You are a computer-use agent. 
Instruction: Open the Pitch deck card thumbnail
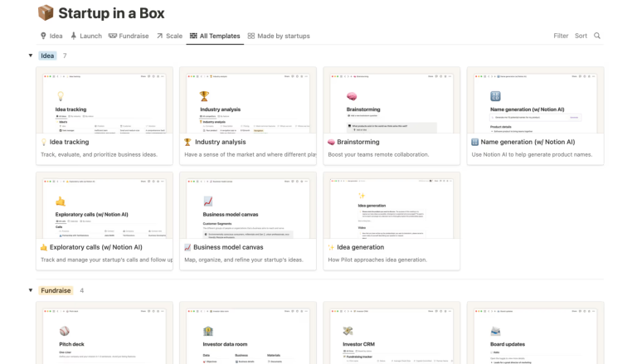(105, 333)
